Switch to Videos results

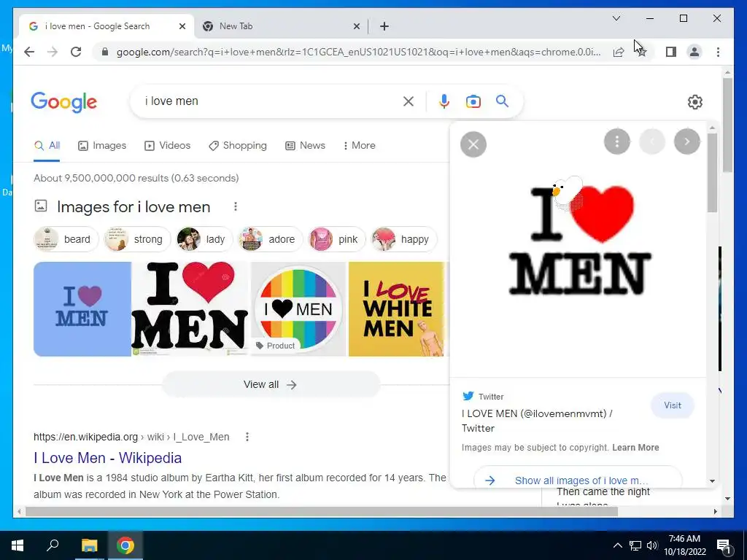167,146
